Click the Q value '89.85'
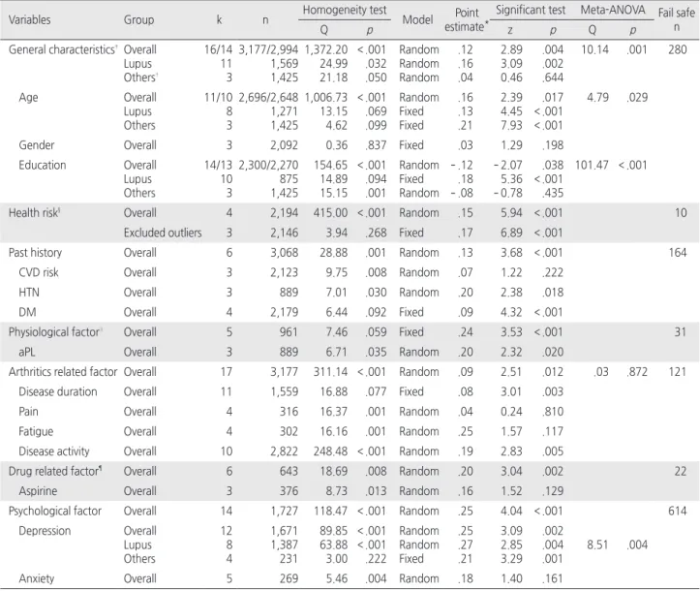The height and width of the screenshot is (591, 700). (333, 531)
